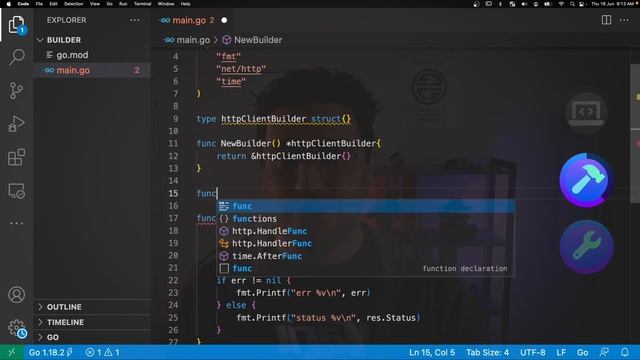The width and height of the screenshot is (640, 360).
Task: Click the "net/http" import string
Action: click(x=241, y=69)
